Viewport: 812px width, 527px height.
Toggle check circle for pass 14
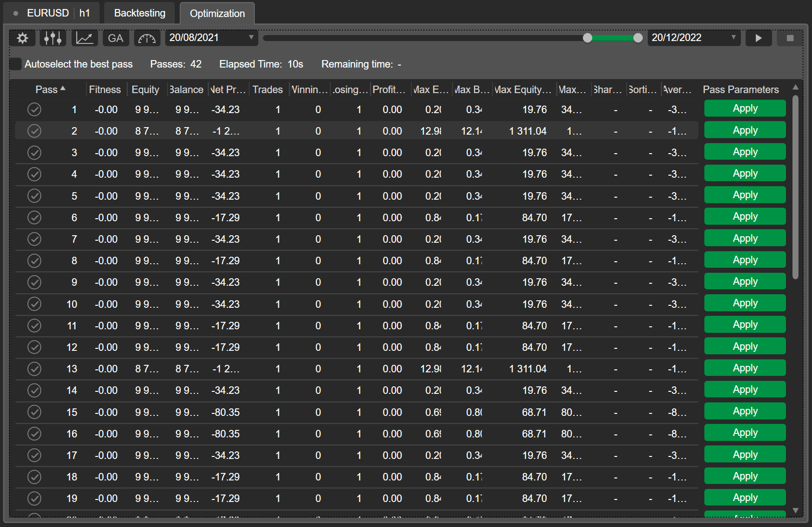pyautogui.click(x=34, y=390)
